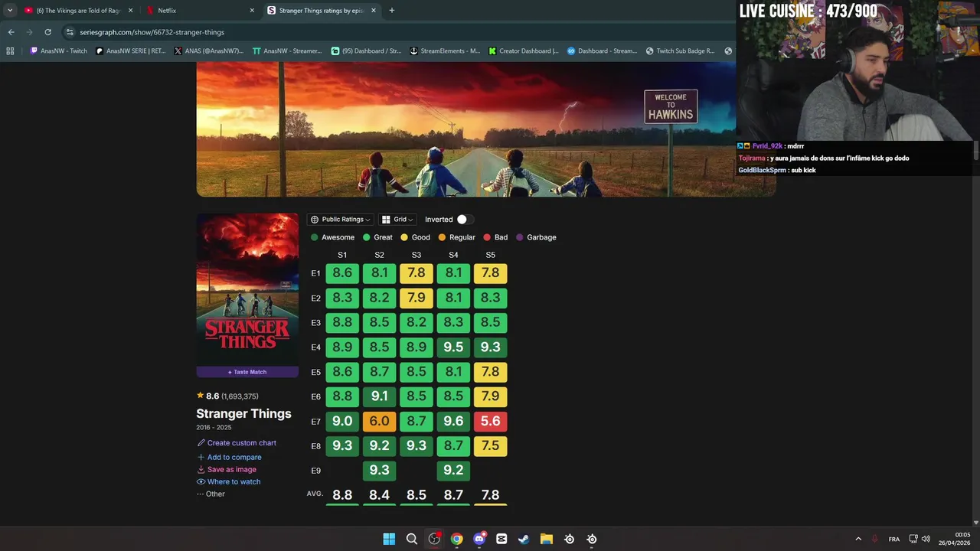Open the bookmarks apps grid icon
Screen dimensions: 980x551
click(10, 51)
